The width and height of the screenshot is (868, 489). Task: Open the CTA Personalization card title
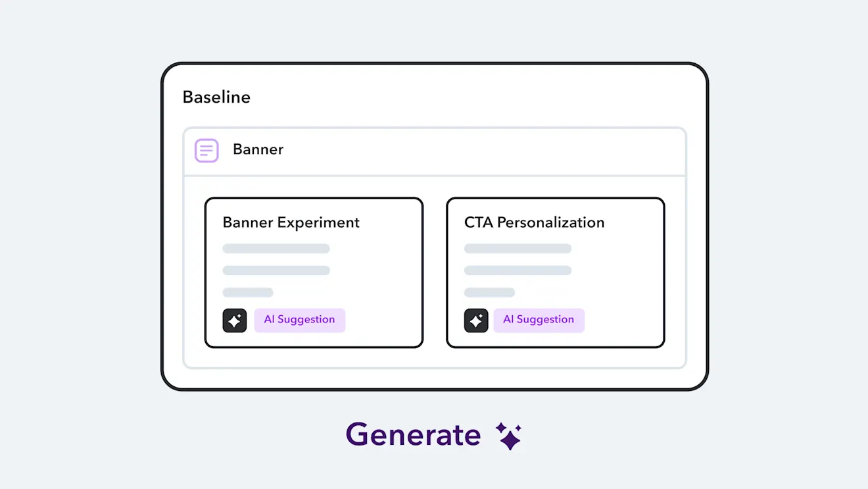[x=535, y=222]
